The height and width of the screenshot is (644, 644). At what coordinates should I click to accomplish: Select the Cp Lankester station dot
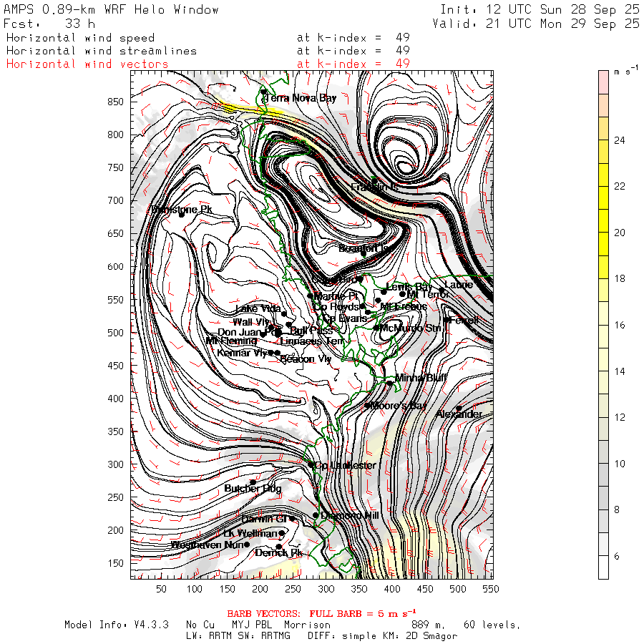point(311,464)
